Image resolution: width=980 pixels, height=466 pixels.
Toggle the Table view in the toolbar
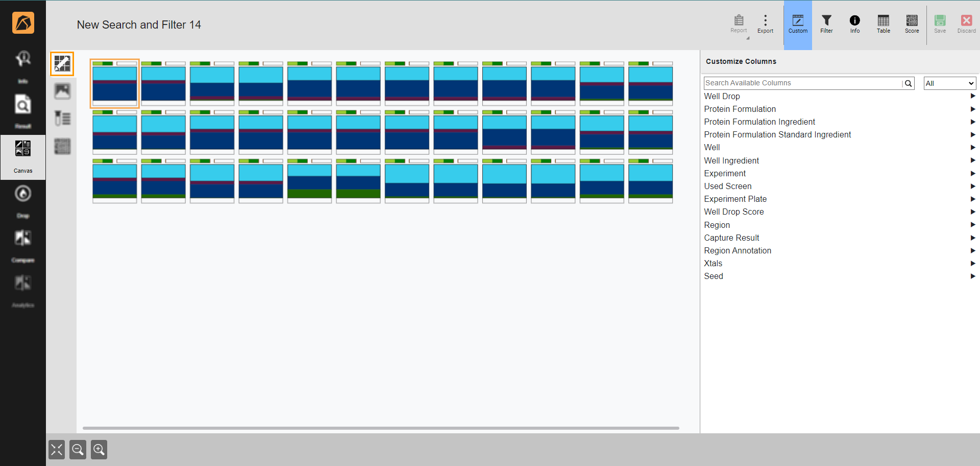point(883,23)
